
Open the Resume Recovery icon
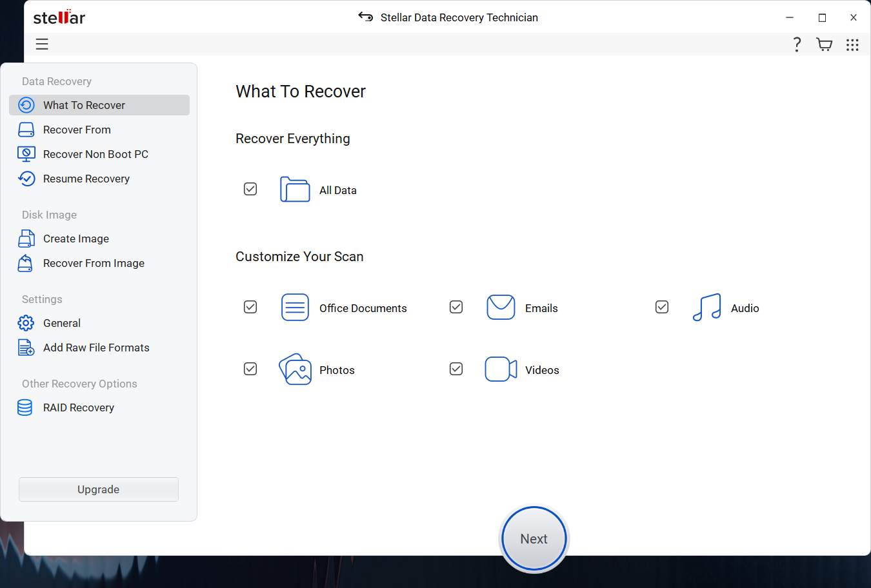tap(26, 179)
